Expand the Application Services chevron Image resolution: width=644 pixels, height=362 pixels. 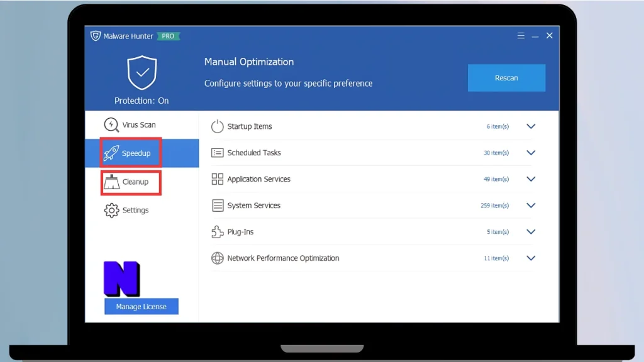531,179
